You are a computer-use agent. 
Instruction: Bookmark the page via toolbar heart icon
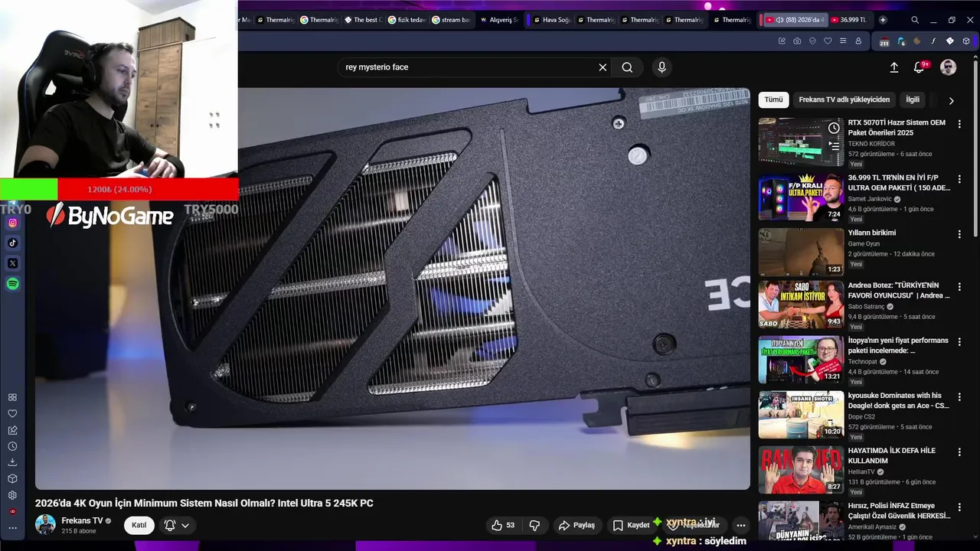pos(828,41)
